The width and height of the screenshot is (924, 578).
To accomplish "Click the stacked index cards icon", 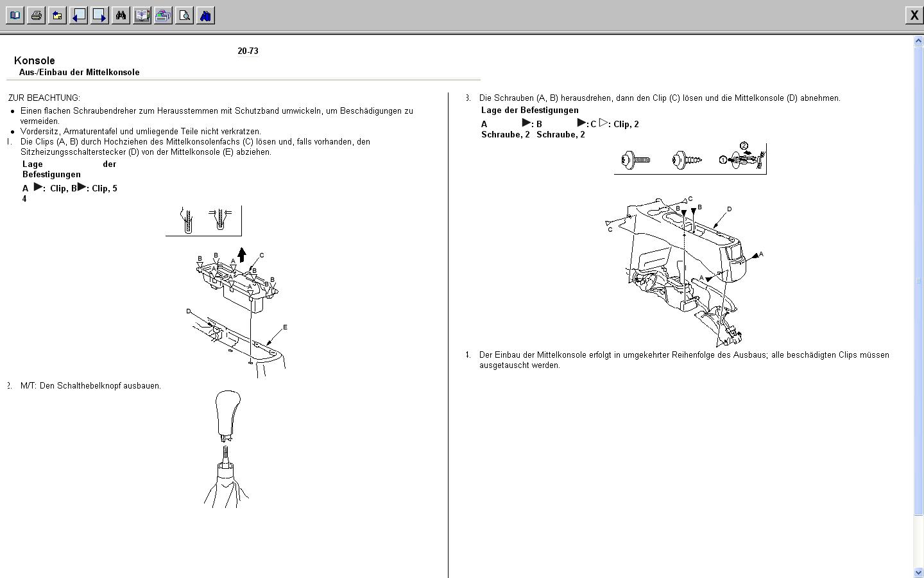I will pyautogui.click(x=163, y=15).
